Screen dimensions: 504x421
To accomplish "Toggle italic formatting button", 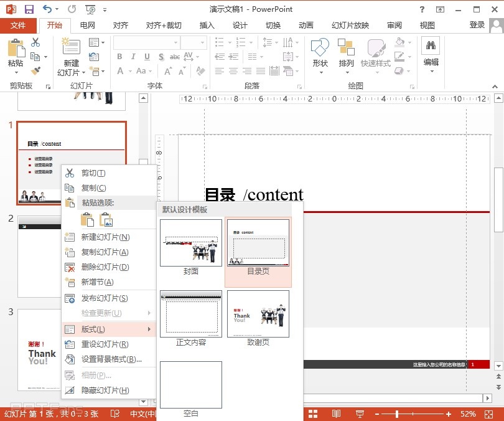I will point(132,57).
